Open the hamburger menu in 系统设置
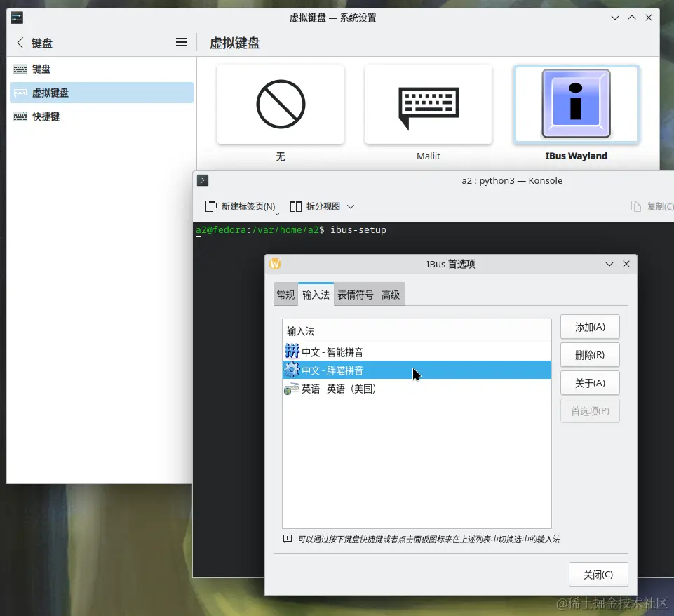 click(182, 42)
